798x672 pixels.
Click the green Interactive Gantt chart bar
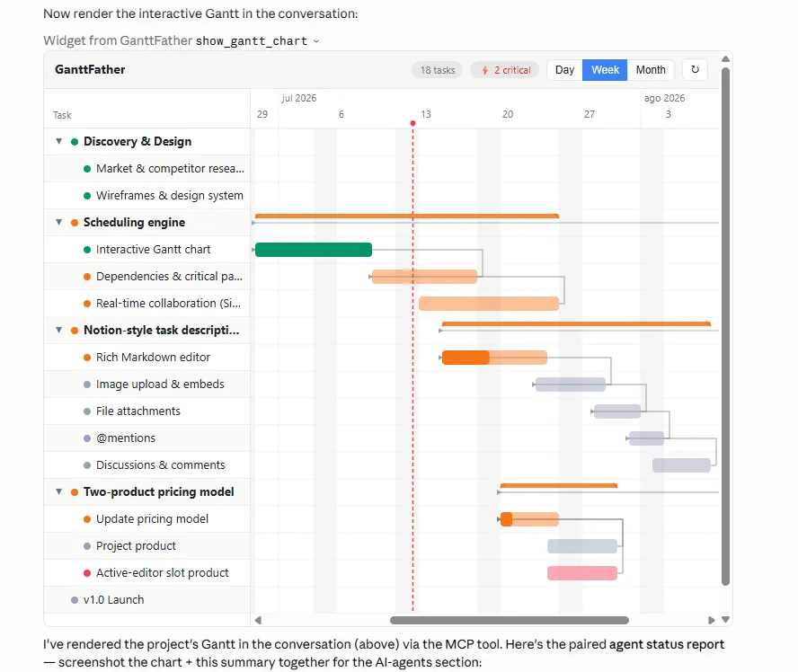coord(314,250)
